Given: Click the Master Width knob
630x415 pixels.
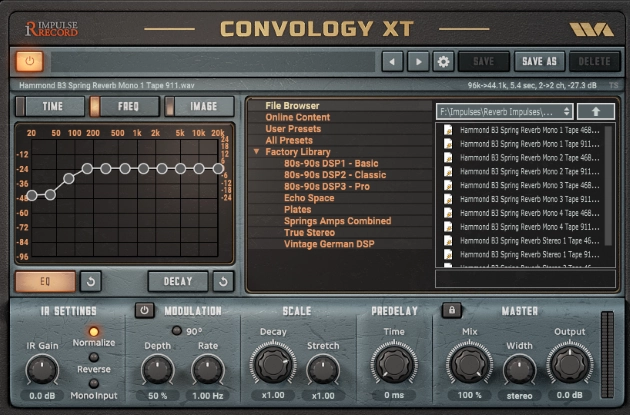Looking at the screenshot, I should [x=520, y=370].
